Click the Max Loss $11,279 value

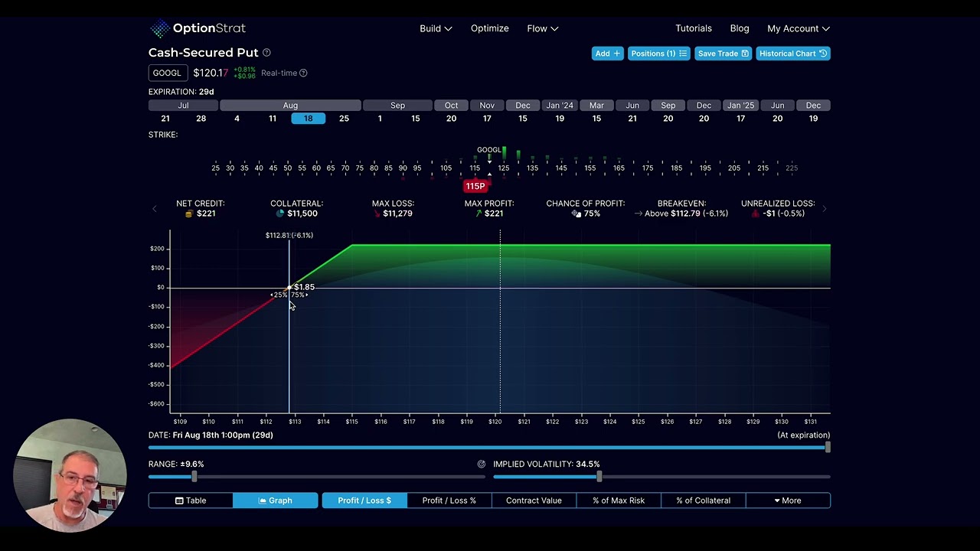tap(397, 214)
